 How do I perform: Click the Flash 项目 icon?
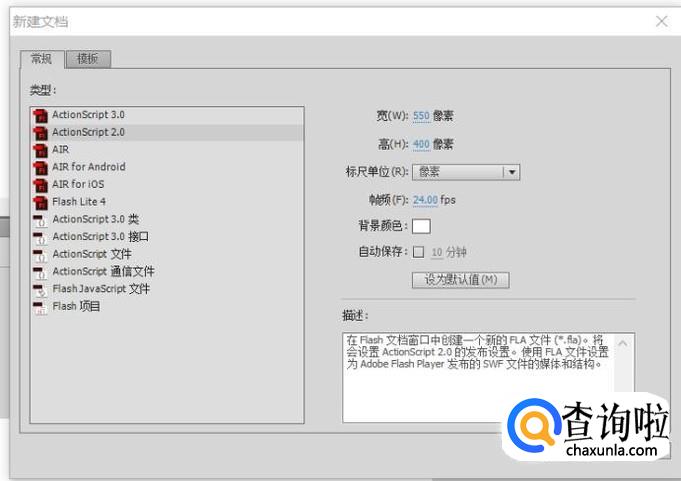(x=40, y=307)
